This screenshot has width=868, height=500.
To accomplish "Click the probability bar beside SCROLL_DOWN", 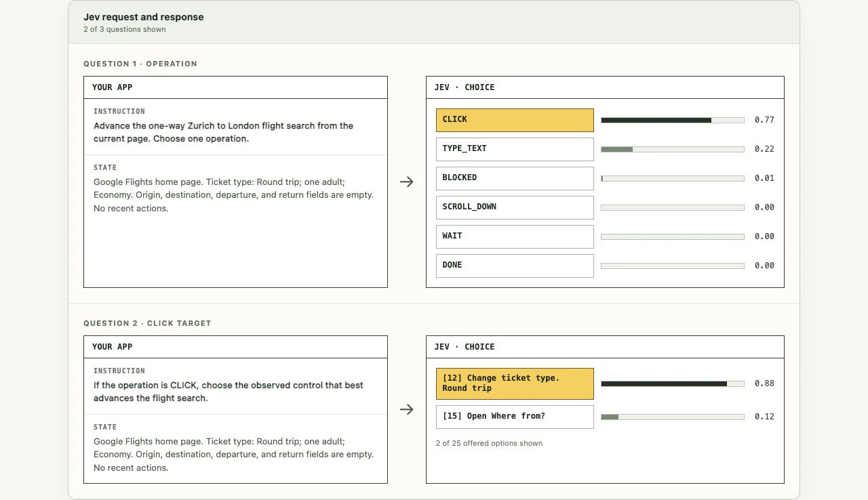I will click(x=673, y=207).
